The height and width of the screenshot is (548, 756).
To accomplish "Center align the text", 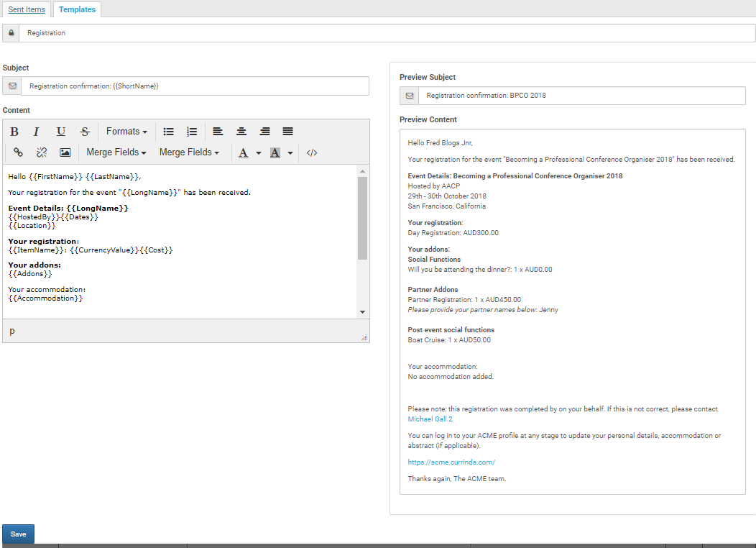I will click(241, 132).
